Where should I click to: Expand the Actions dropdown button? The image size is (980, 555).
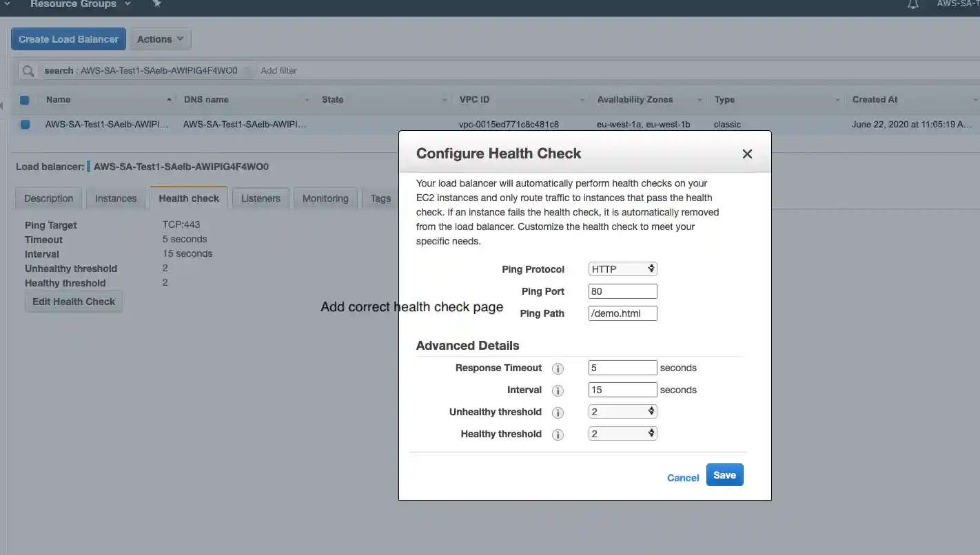(160, 39)
